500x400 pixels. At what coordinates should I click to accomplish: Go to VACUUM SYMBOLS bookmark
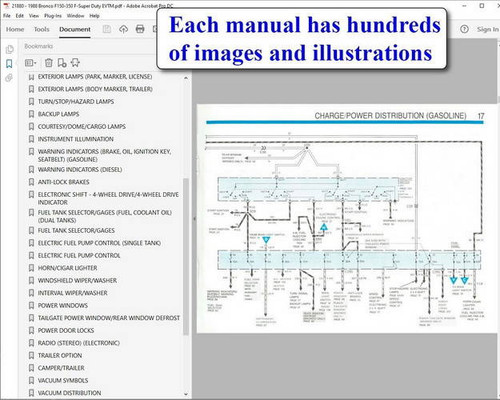click(63, 381)
